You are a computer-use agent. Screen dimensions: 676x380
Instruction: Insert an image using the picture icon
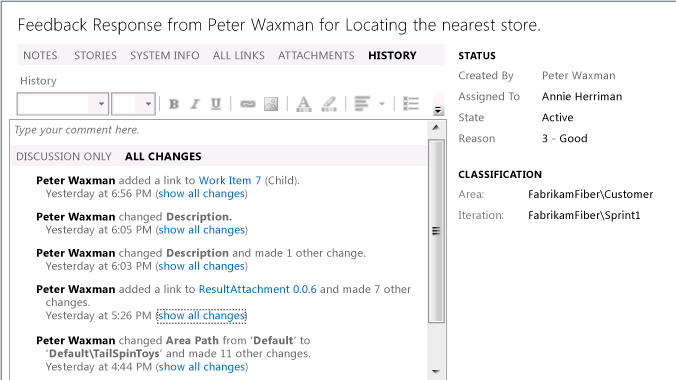coord(271,104)
